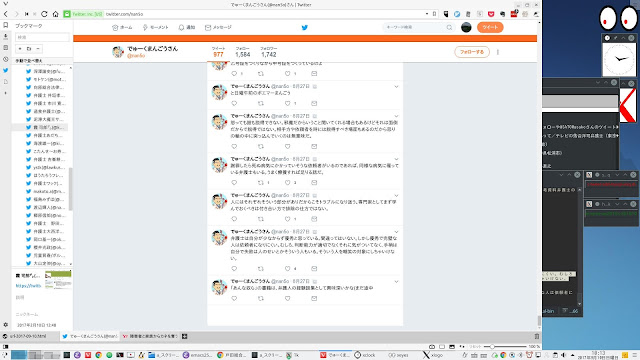Capture page with camera icon
The height and width of the screenshot is (360, 640).
click(x=432, y=347)
